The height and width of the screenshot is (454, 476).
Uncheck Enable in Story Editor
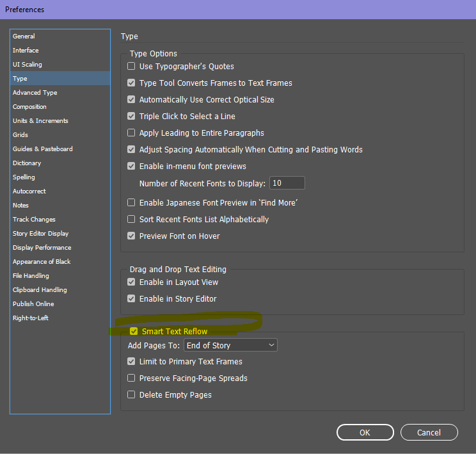pos(131,299)
